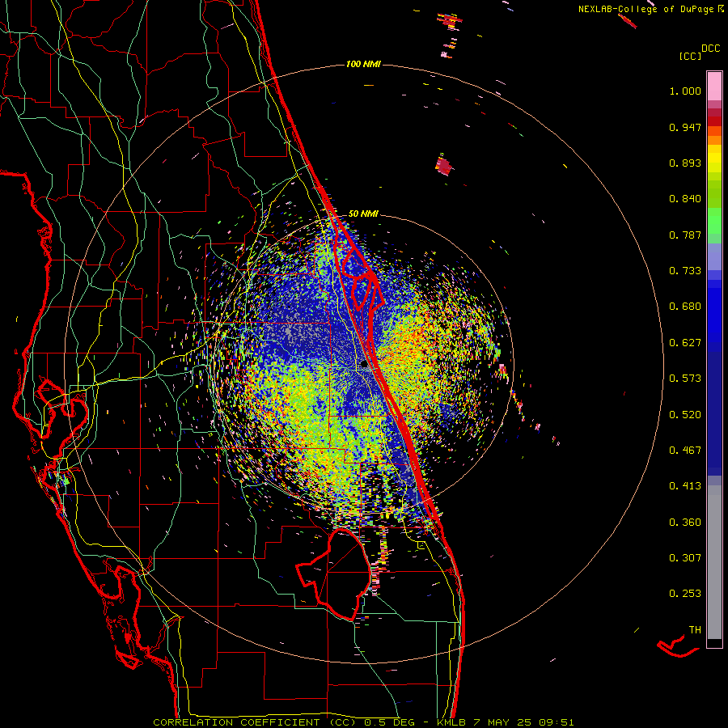
Task: Click the 09:51 timestamp in caption
Action: point(557,722)
